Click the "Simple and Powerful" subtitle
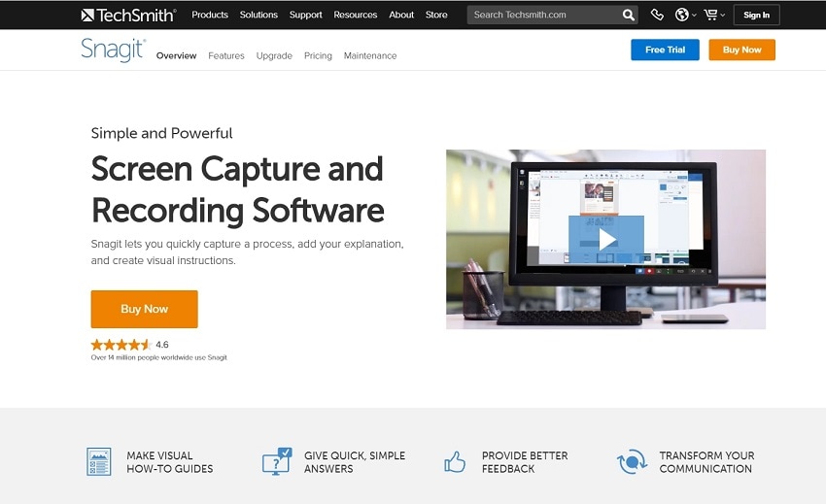 (x=161, y=133)
